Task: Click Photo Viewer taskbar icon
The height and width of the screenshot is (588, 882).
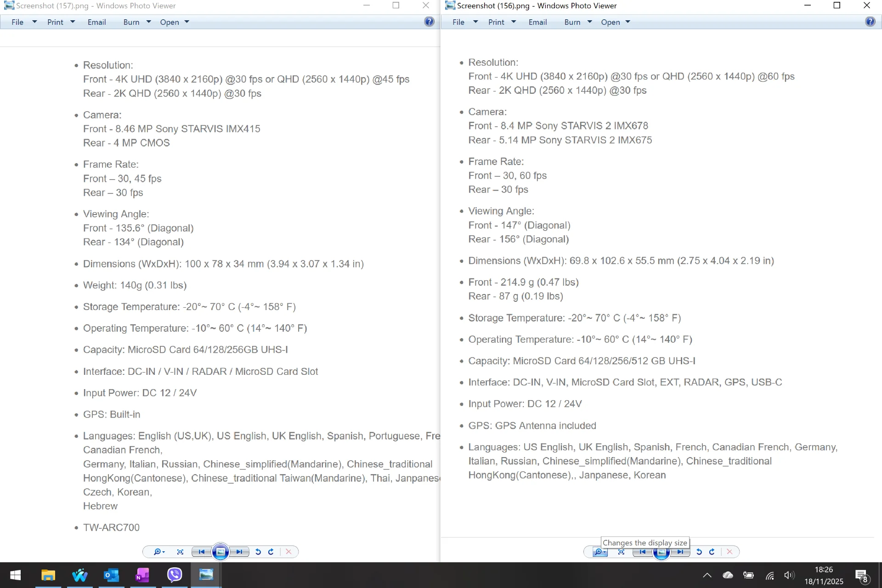Action: point(206,575)
